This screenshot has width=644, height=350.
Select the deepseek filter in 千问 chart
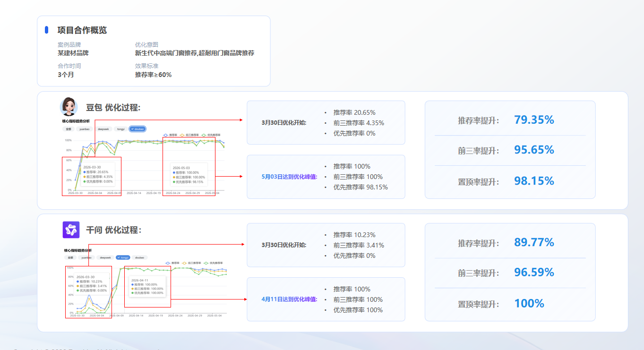(105, 257)
